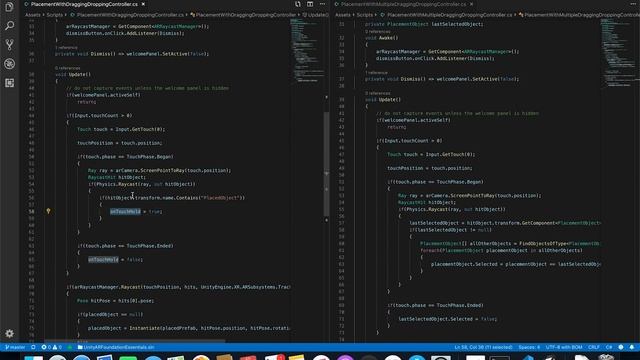Click left editor vertical scrollbar thumb
This screenshot has width=640, height=360.
pos(327,163)
